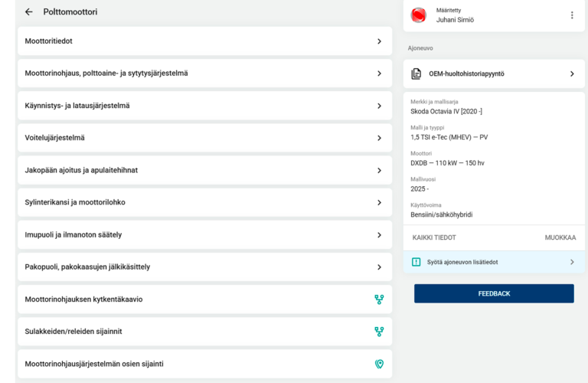This screenshot has width=588, height=383.
Task: Click MUOKKAA to edit vehicle
Action: coord(560,238)
